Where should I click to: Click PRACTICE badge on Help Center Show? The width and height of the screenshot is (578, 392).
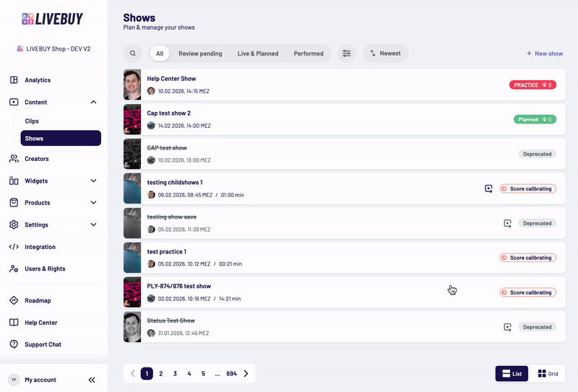pyautogui.click(x=532, y=84)
